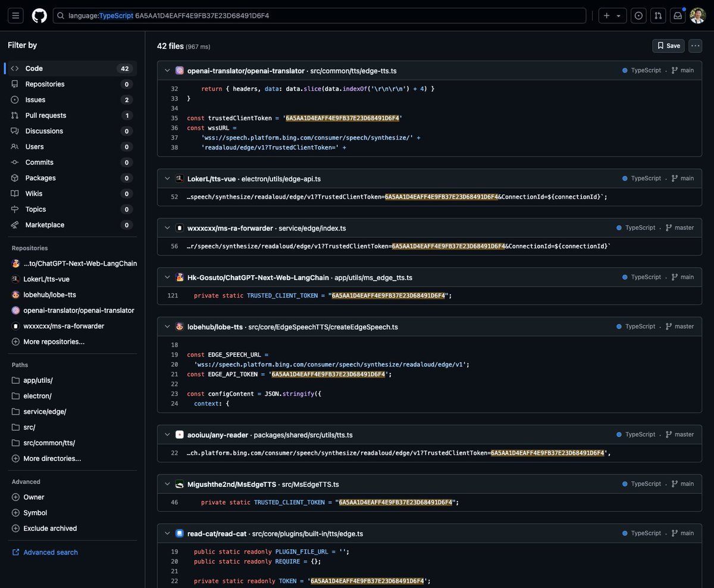The width and height of the screenshot is (714, 588).
Task: Filter by openai-translator repository in sidebar
Action: click(73, 310)
